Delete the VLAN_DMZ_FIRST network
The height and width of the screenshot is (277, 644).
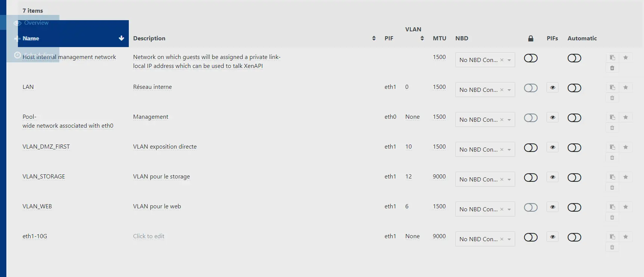(x=612, y=158)
